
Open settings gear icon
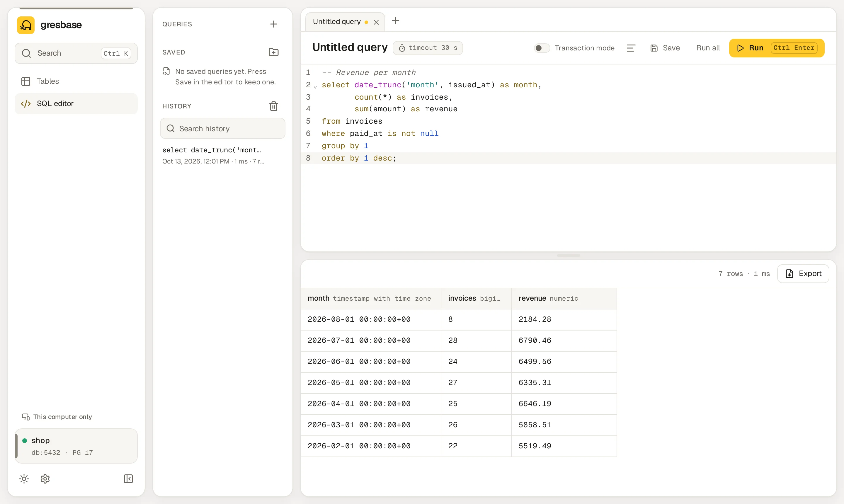click(x=45, y=479)
